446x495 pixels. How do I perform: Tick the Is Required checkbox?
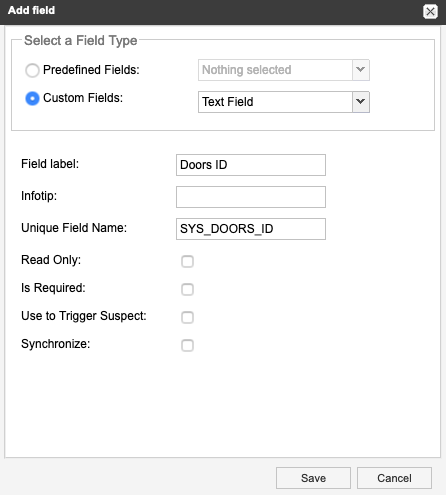[x=187, y=289]
